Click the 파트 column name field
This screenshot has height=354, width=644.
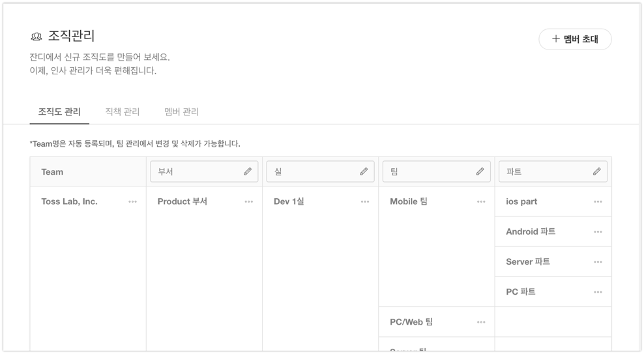[544, 171]
